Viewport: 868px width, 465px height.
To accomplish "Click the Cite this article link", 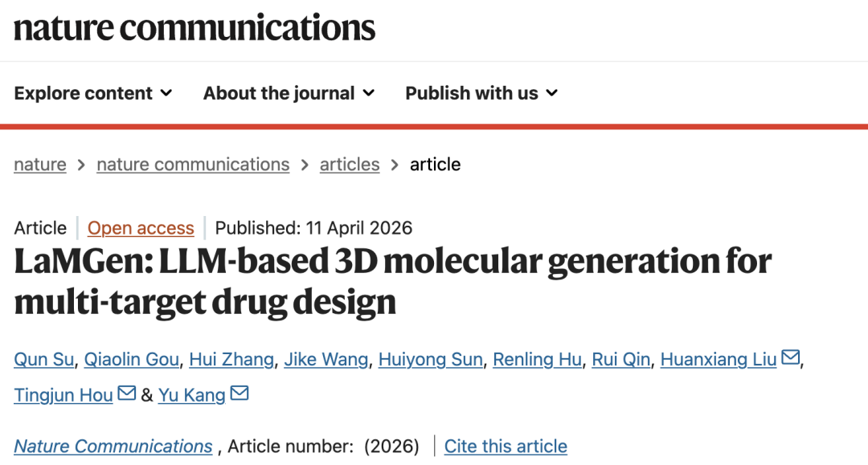I will pyautogui.click(x=506, y=447).
